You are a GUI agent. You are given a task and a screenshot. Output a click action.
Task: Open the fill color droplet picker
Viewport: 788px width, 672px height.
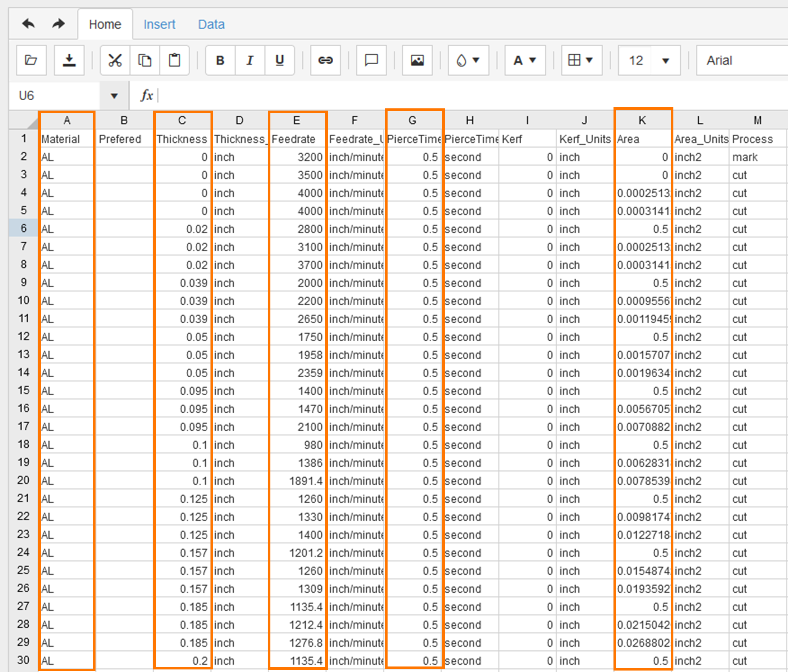(x=468, y=60)
